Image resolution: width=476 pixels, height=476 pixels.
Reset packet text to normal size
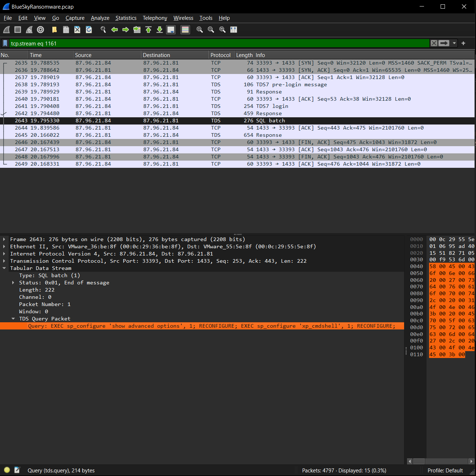coord(222,30)
